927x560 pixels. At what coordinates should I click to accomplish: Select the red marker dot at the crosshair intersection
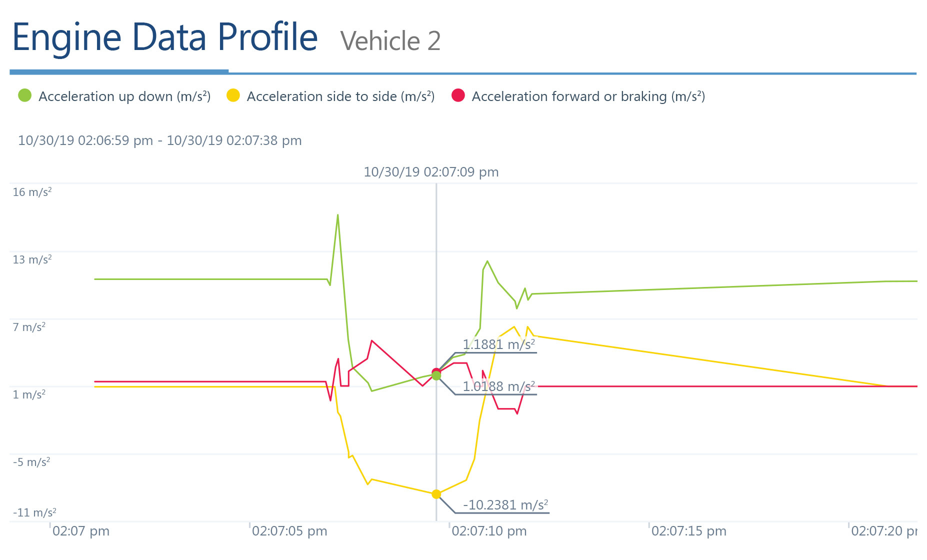pos(436,371)
